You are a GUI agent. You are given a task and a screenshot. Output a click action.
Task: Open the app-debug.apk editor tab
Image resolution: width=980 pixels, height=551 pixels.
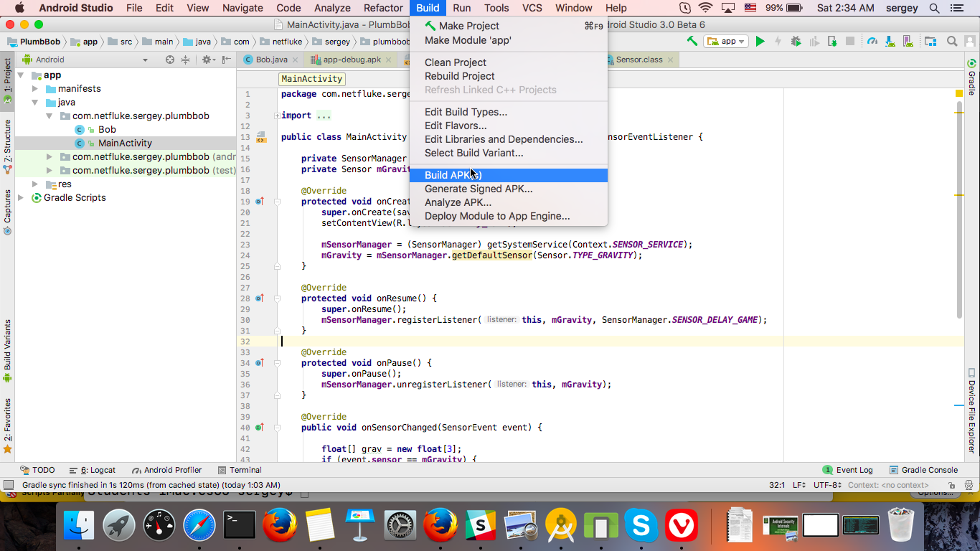[x=352, y=60]
